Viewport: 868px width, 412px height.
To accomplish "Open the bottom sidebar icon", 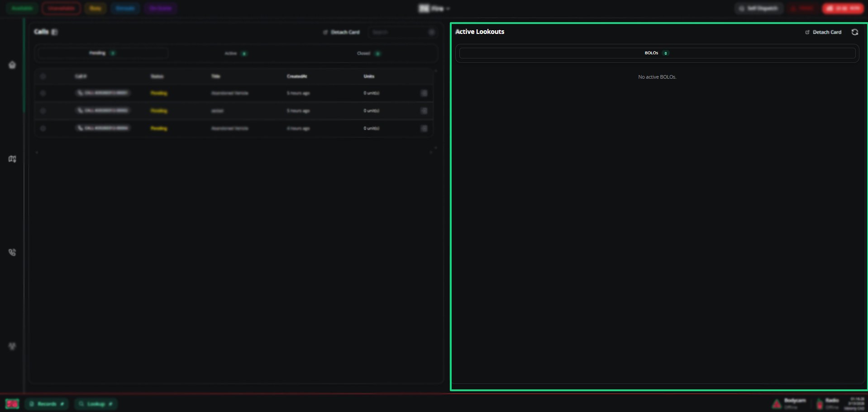I will pyautogui.click(x=12, y=346).
